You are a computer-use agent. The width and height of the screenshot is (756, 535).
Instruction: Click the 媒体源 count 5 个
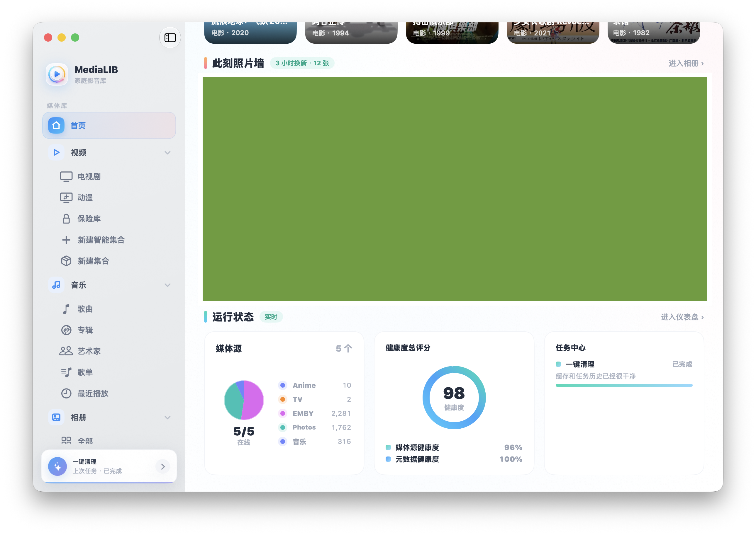click(344, 349)
